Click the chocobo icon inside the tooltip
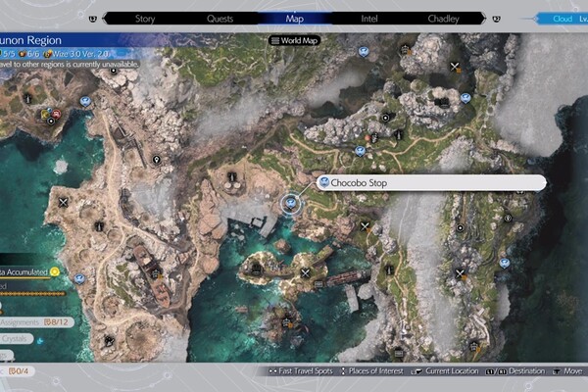This screenshot has height=392, width=588. pyautogui.click(x=324, y=182)
